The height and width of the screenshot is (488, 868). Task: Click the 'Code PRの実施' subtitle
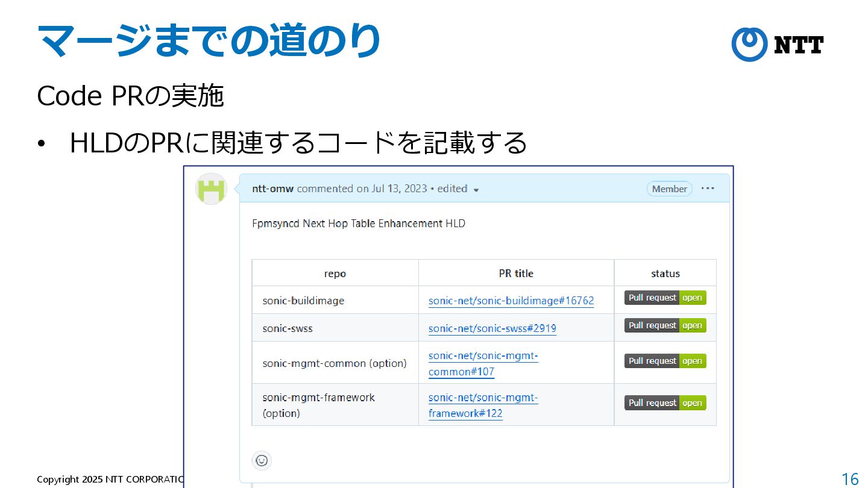pyautogui.click(x=130, y=96)
